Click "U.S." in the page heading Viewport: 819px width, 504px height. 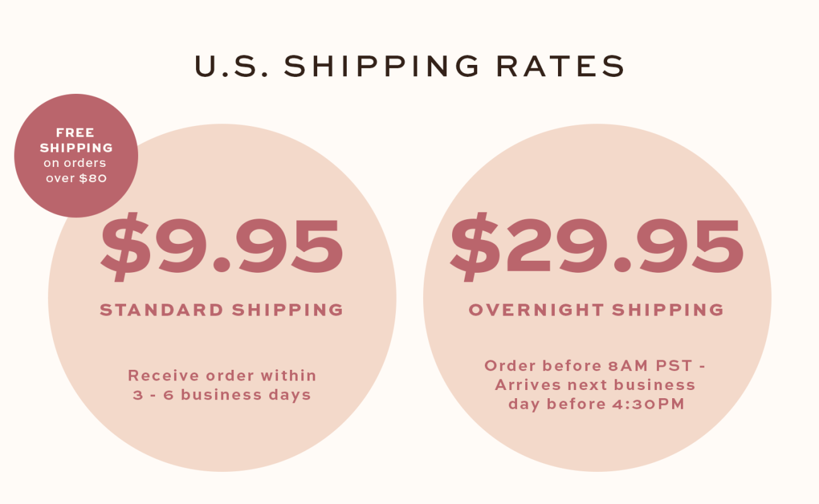pos(231,66)
